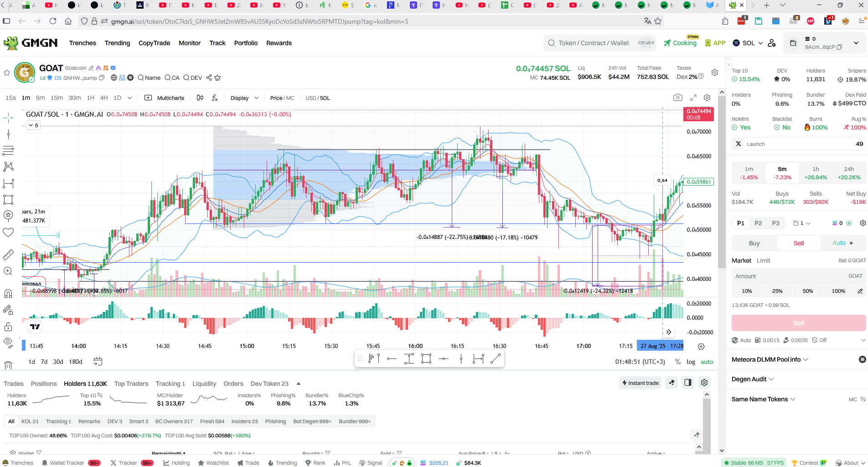Switch to the Liquidity tab
868x467 pixels.
coord(204,384)
